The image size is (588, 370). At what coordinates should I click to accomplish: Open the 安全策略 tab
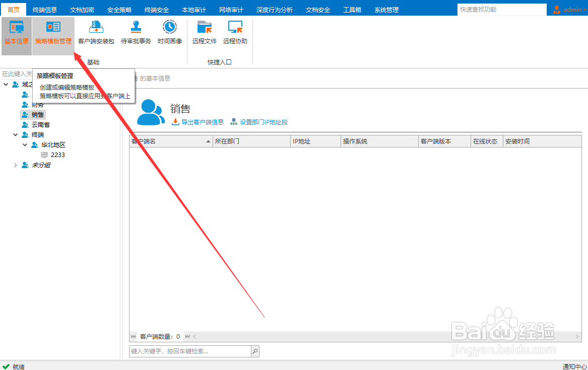pos(119,10)
